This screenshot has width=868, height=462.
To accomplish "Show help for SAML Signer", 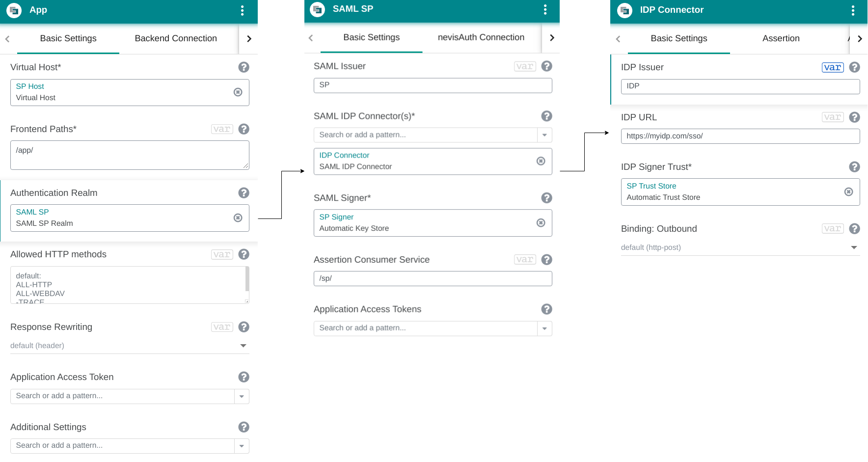I will [546, 198].
